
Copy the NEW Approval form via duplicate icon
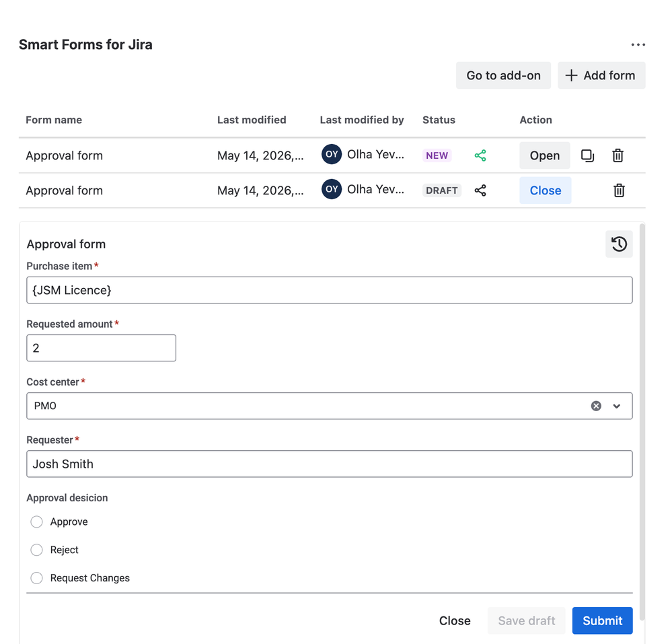(x=587, y=155)
